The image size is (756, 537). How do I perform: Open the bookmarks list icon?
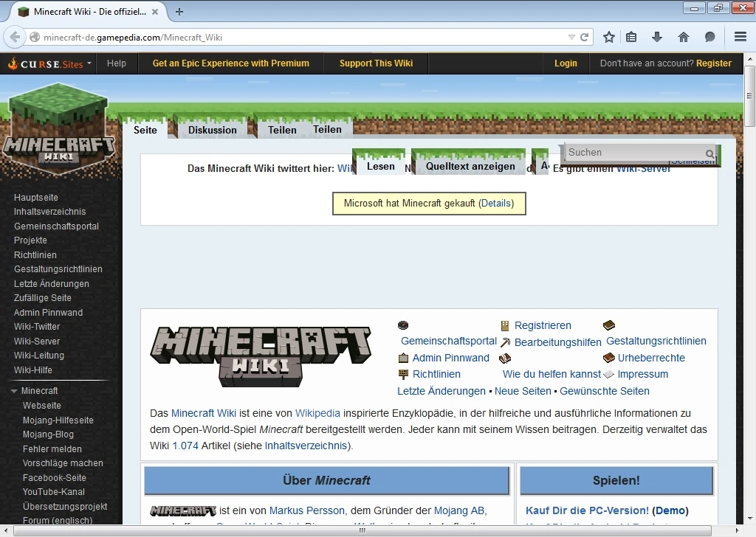coord(631,37)
